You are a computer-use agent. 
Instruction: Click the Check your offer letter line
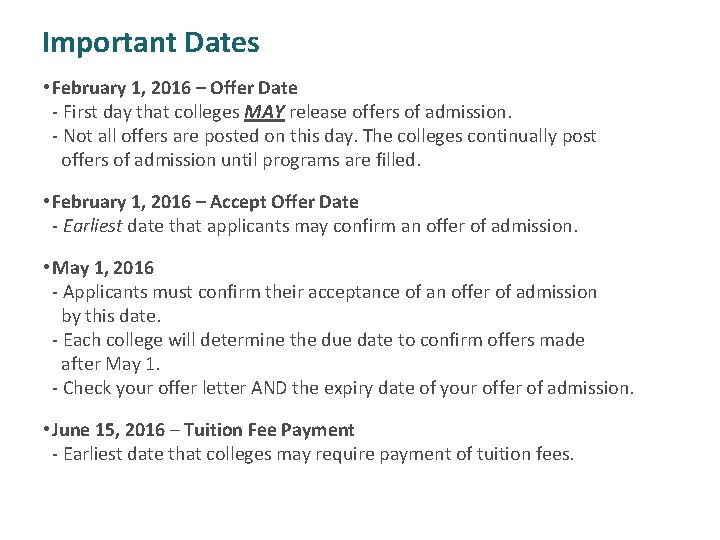click(x=348, y=388)
